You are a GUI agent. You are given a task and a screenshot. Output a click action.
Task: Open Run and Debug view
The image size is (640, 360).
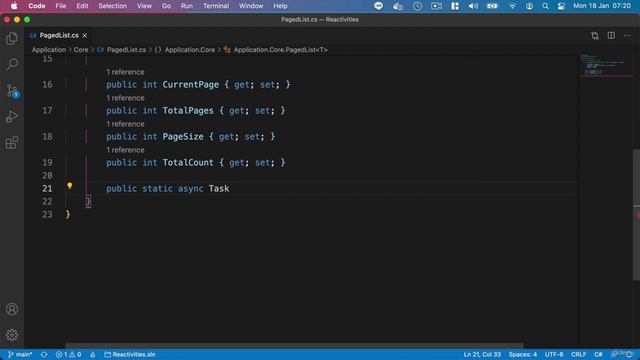click(x=12, y=117)
